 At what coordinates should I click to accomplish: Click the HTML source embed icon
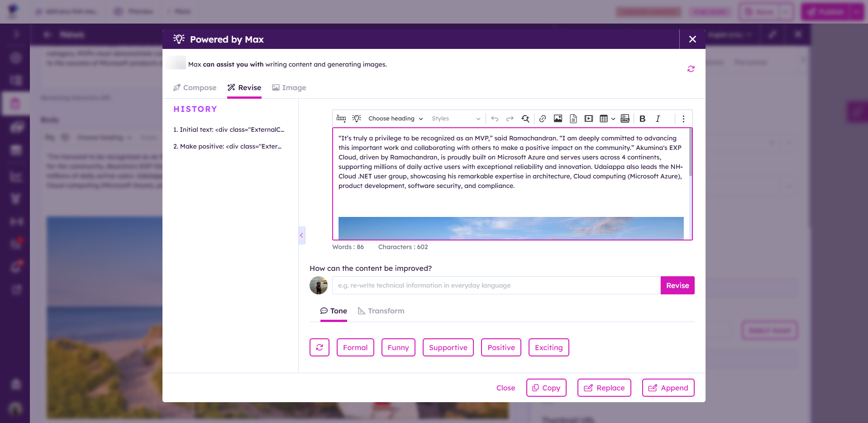(x=625, y=119)
